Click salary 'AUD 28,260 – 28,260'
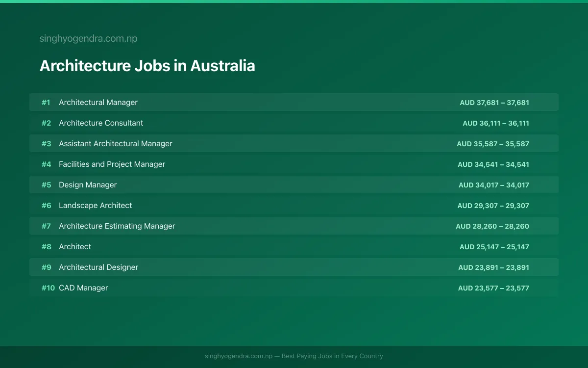The width and height of the screenshot is (588, 368). click(x=492, y=226)
